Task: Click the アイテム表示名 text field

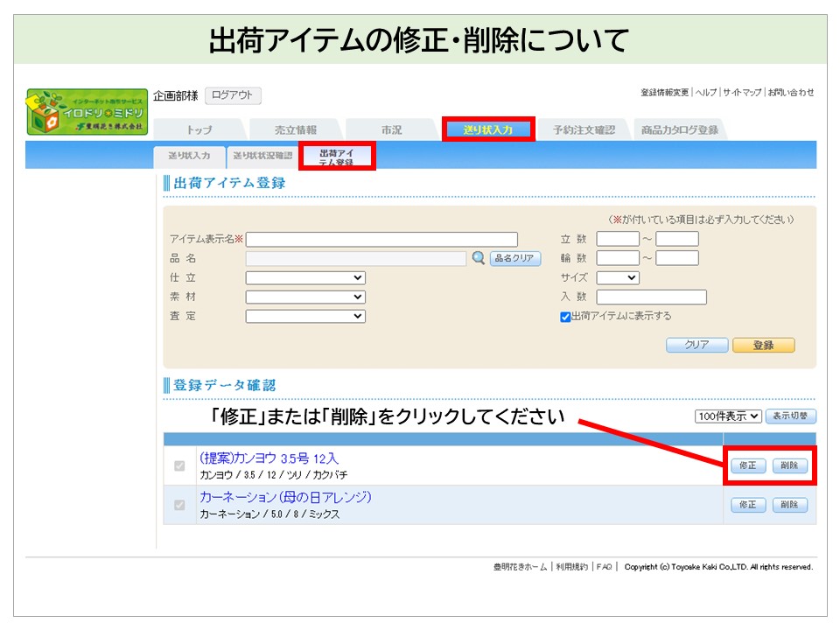Action: (381, 240)
